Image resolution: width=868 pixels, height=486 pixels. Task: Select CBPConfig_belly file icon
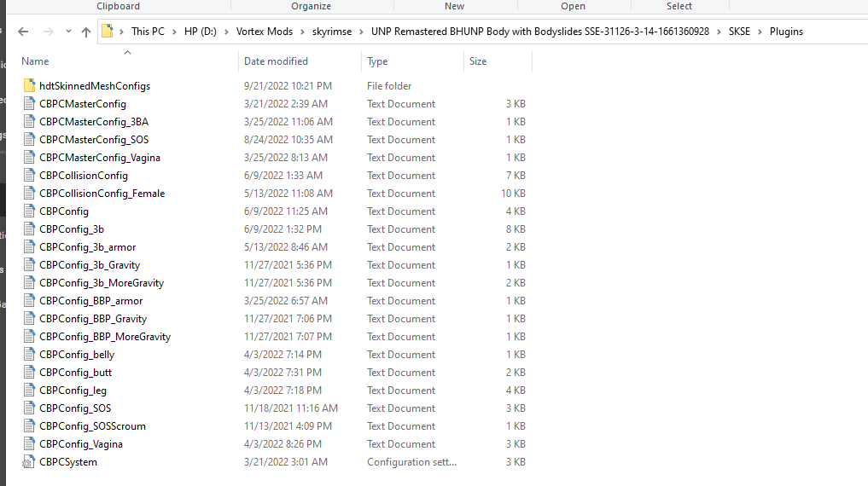[x=29, y=355]
